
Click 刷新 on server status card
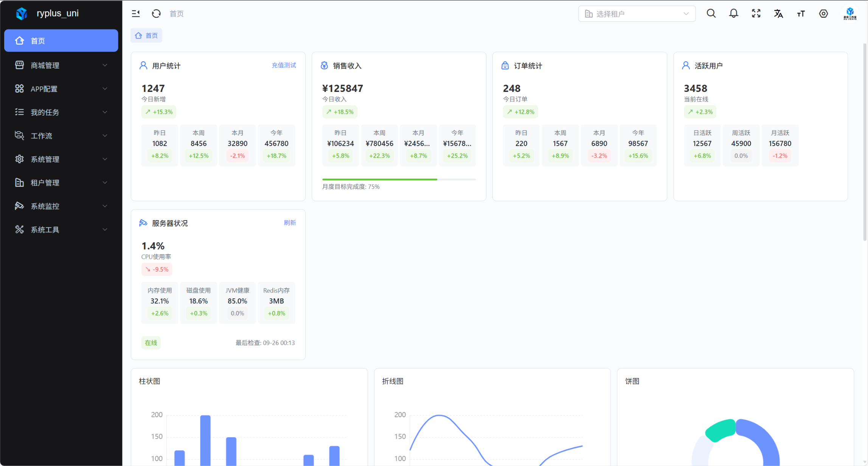pos(290,223)
